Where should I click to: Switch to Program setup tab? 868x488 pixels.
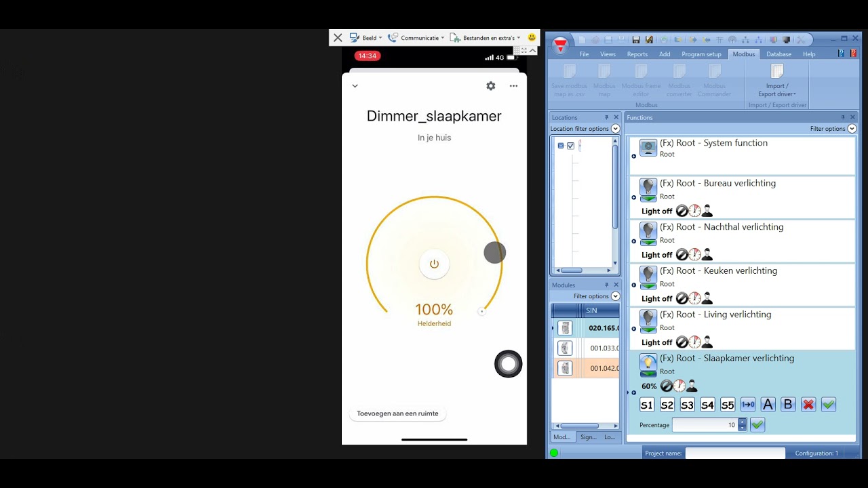pyautogui.click(x=701, y=54)
